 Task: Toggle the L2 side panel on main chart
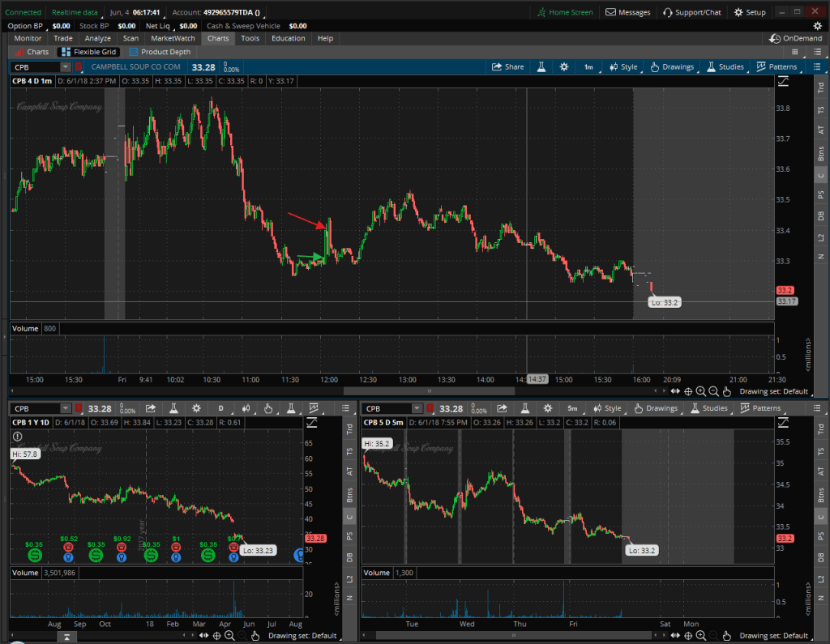[820, 237]
